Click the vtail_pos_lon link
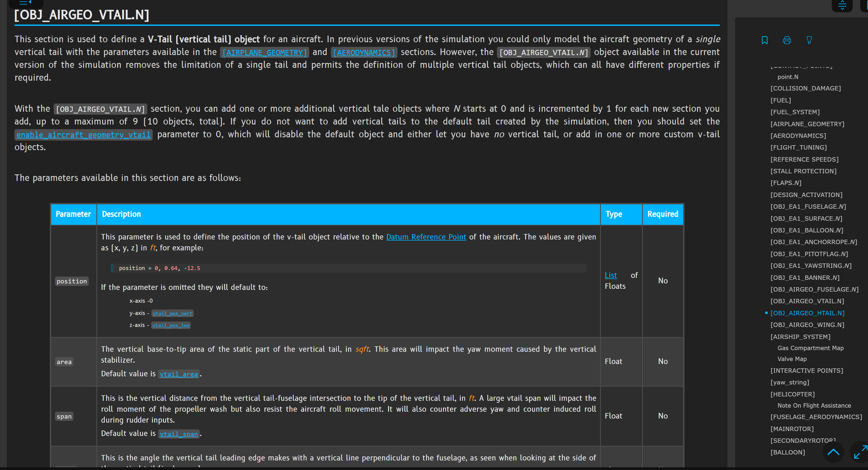The height and width of the screenshot is (470, 868). pos(171,325)
